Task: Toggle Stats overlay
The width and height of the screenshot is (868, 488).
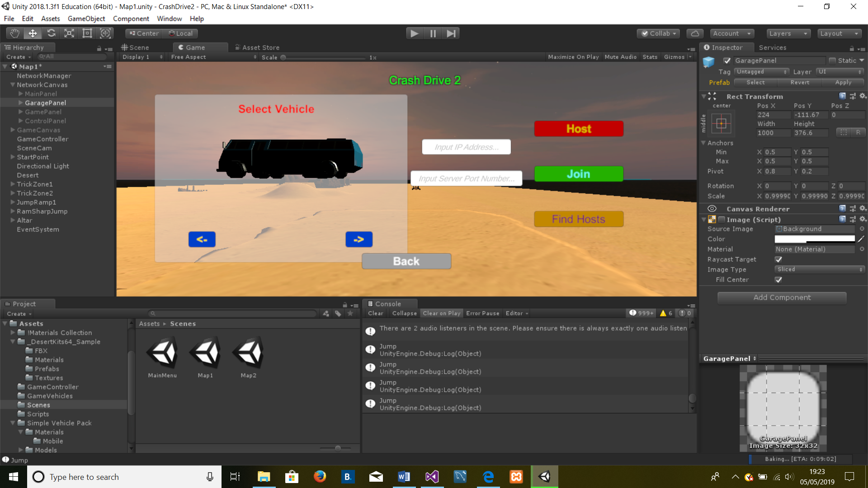Action: pyautogui.click(x=650, y=57)
